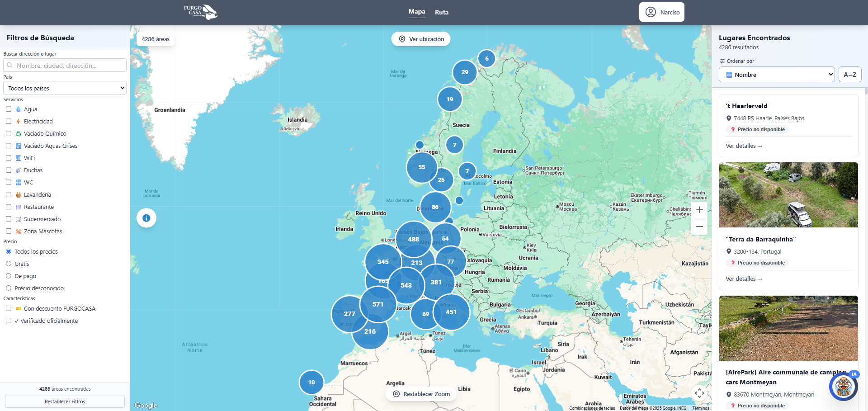Open the AI assistant chat avatar
Viewport: 868px width, 411px height.
pyautogui.click(x=844, y=387)
